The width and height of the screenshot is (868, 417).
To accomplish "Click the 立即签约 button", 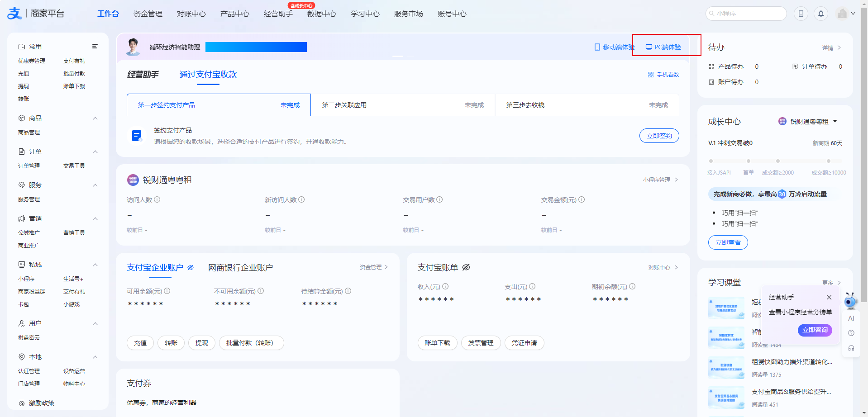I will click(659, 136).
